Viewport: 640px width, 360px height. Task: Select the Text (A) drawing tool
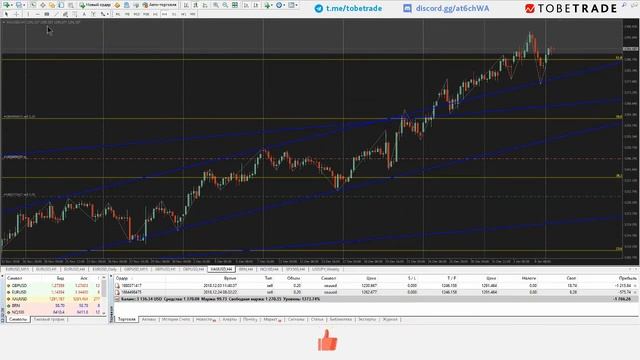[x=84, y=14]
